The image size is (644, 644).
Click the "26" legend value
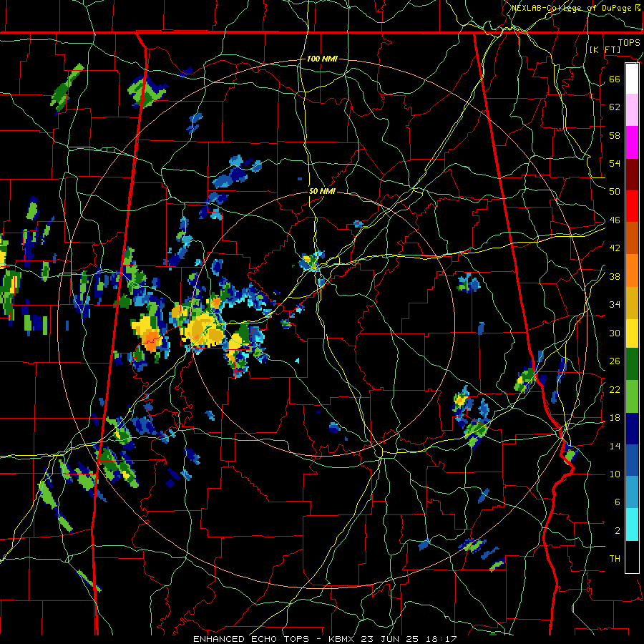click(615, 361)
